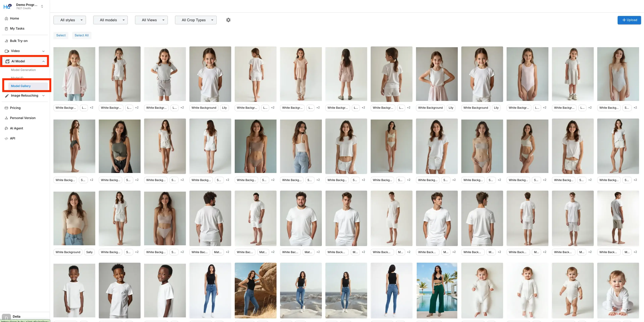Image resolution: width=644 pixels, height=322 pixels.
Task: Open the rightmost sitting baby thumbnail
Action: [618, 290]
